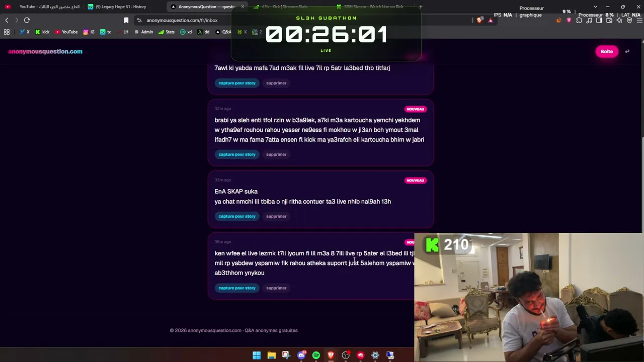Image resolution: width=644 pixels, height=362 pixels.
Task: Click supprimer on the EnA SKAP suka message
Action: pyautogui.click(x=276, y=216)
